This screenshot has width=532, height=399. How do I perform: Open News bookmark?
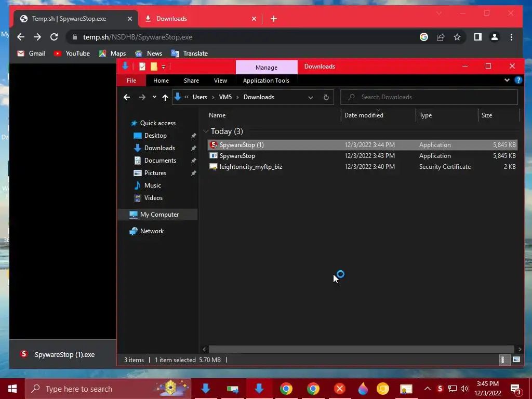click(x=149, y=54)
